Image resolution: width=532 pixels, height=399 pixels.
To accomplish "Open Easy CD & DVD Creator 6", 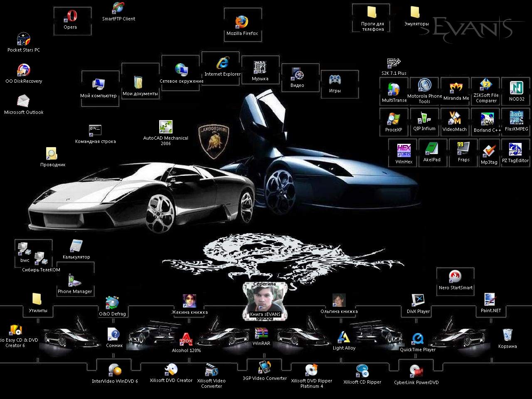I will (15, 330).
